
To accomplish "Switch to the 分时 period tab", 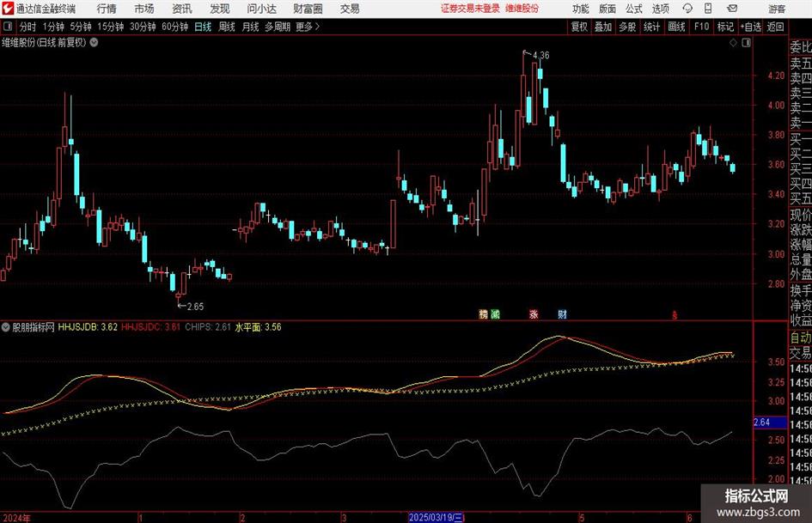I will 28,27.
